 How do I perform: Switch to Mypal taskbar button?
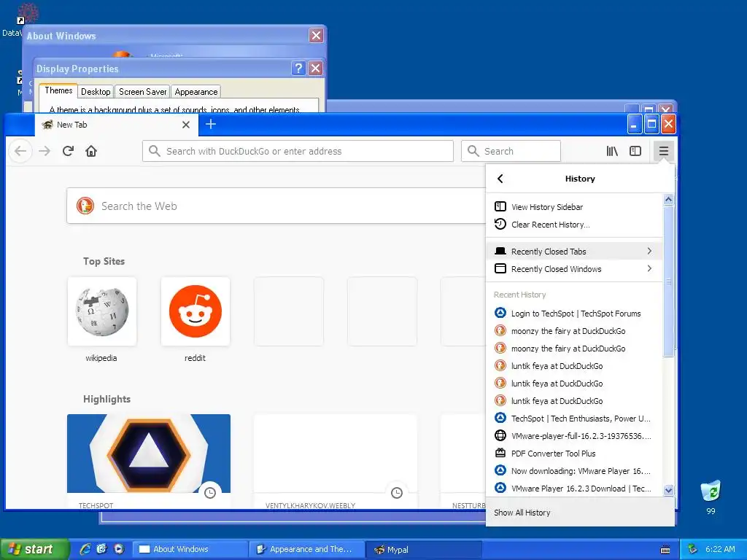[x=424, y=549]
